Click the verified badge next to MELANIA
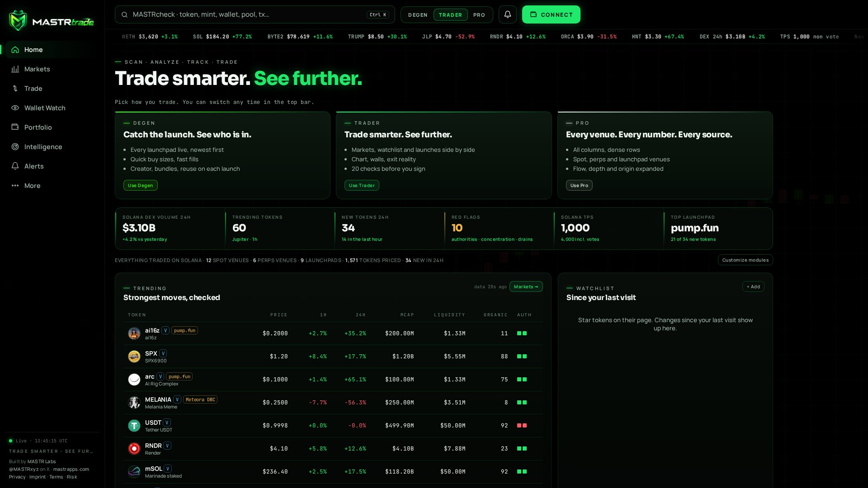868x488 pixels. click(177, 399)
